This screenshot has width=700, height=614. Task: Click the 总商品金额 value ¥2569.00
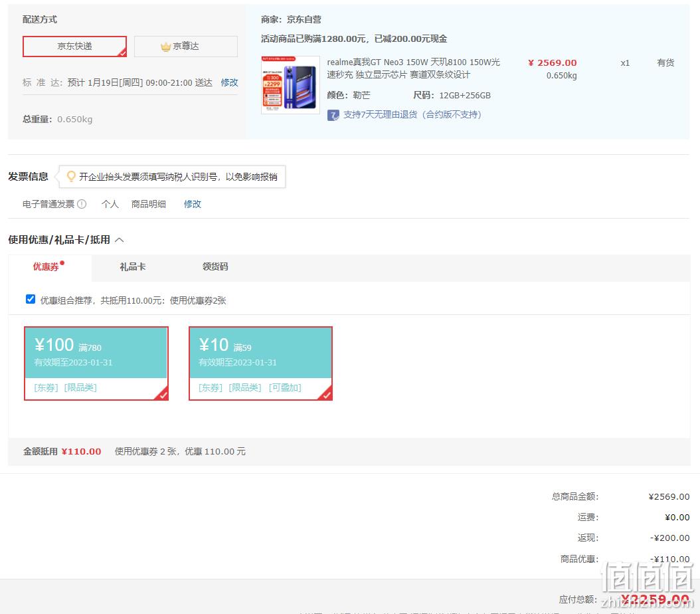click(x=669, y=496)
